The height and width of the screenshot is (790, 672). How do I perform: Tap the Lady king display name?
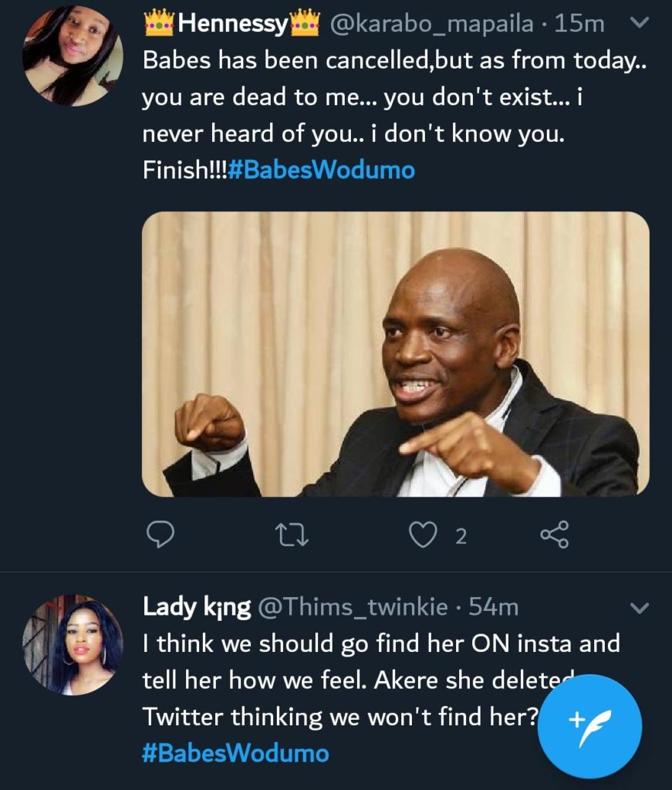[197, 608]
